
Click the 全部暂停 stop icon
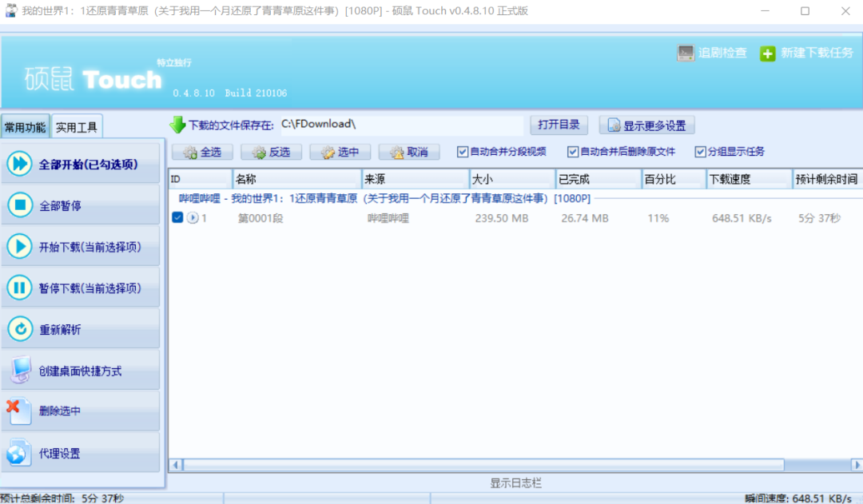tap(20, 204)
